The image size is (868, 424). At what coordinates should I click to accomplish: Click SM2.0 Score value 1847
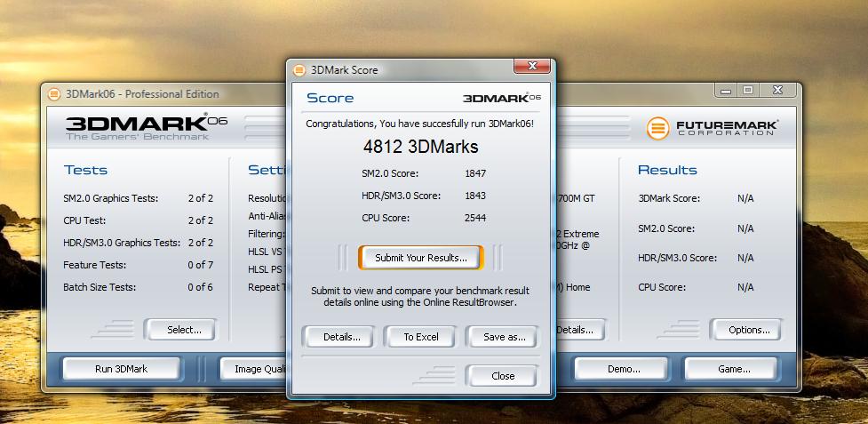pos(475,173)
